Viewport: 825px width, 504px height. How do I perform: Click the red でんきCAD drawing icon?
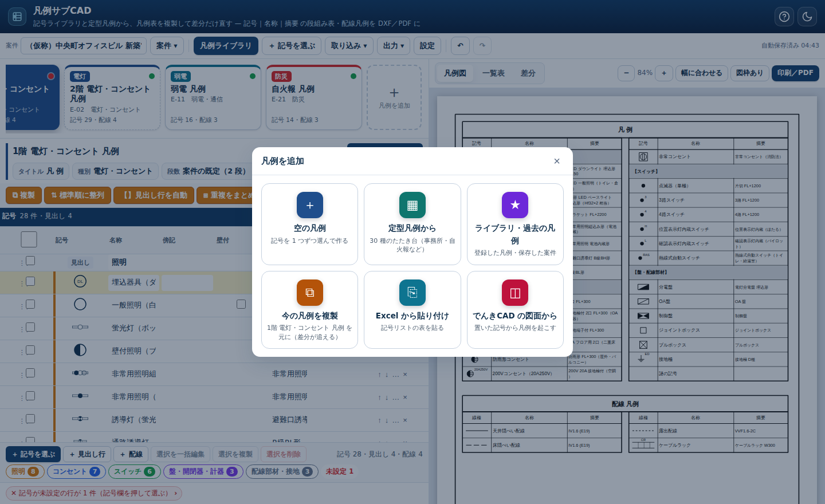pos(515,293)
